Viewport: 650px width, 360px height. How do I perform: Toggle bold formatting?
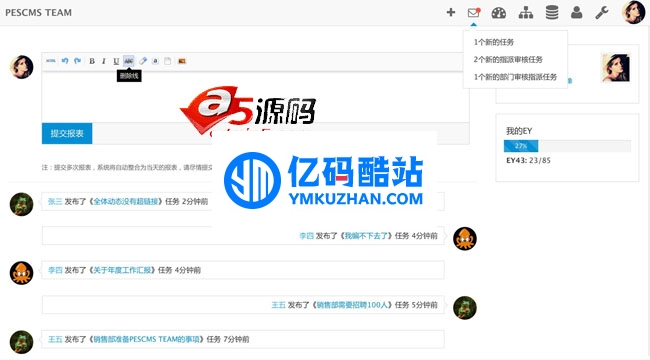coord(92,61)
